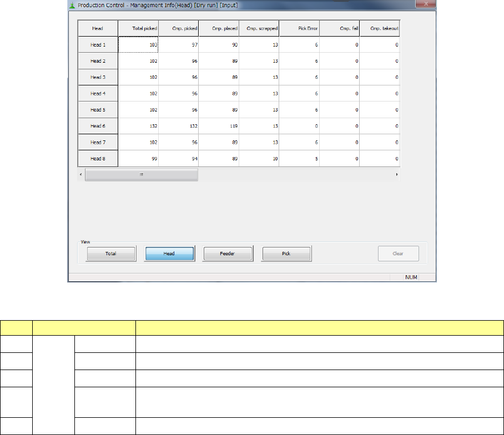Image resolution: width=504 pixels, height=435 pixels.
Task: Click the Cmp. picked column header
Action: (x=178, y=28)
